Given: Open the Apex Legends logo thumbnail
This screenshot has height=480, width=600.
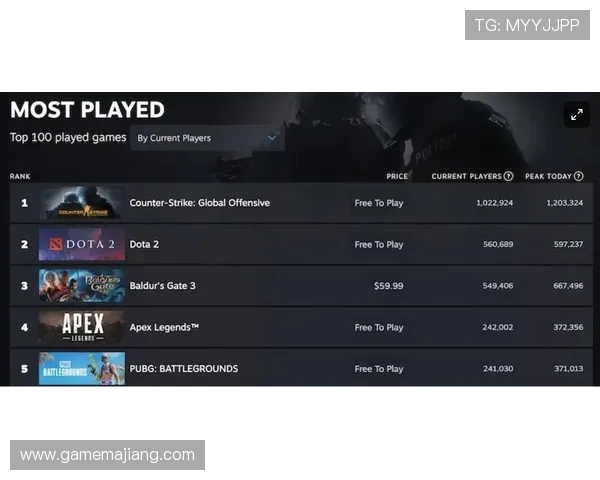Looking at the screenshot, I should [82, 327].
